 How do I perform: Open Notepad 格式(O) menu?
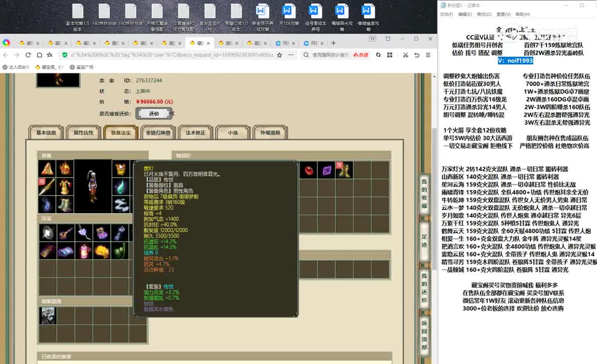[484, 15]
